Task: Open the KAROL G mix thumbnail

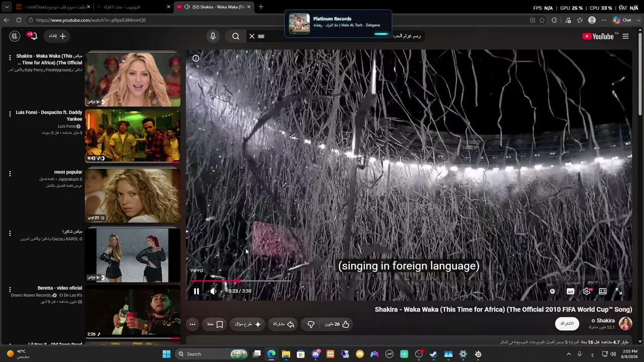Action: [x=132, y=255]
